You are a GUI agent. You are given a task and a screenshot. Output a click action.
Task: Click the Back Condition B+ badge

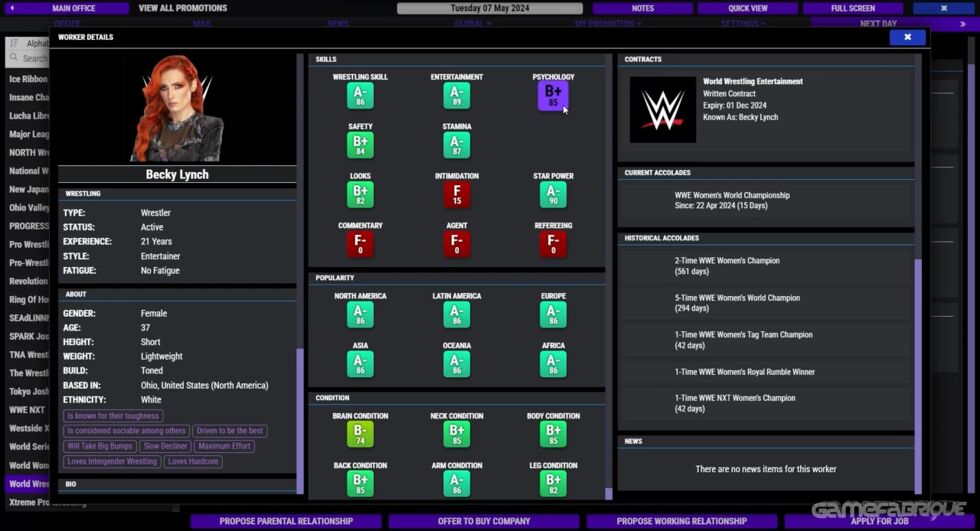click(x=360, y=484)
